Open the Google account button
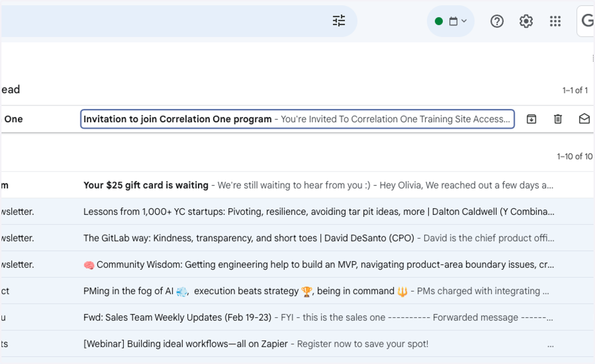 pos(586,21)
